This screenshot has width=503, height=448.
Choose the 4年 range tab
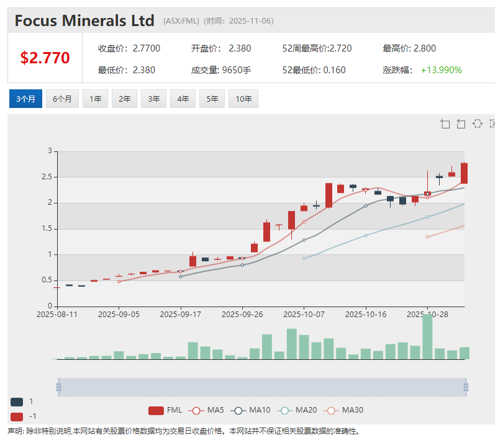[183, 99]
